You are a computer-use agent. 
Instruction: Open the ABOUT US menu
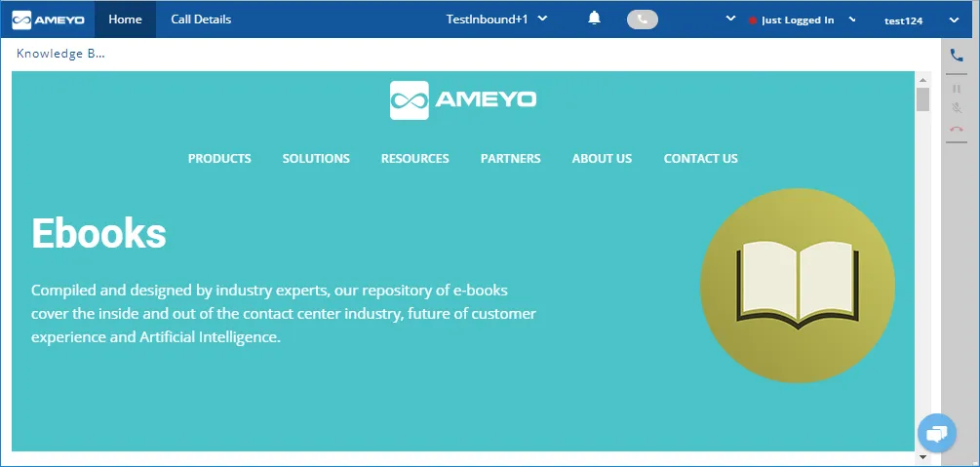point(602,159)
